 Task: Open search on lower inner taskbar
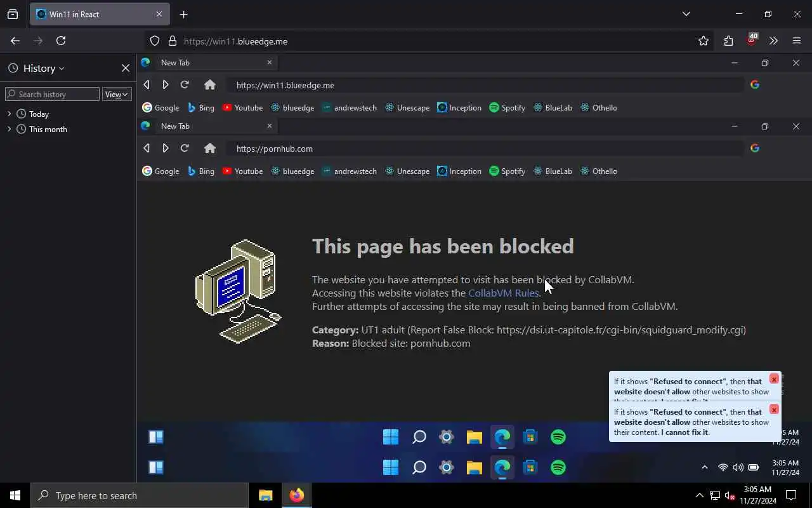point(419,467)
